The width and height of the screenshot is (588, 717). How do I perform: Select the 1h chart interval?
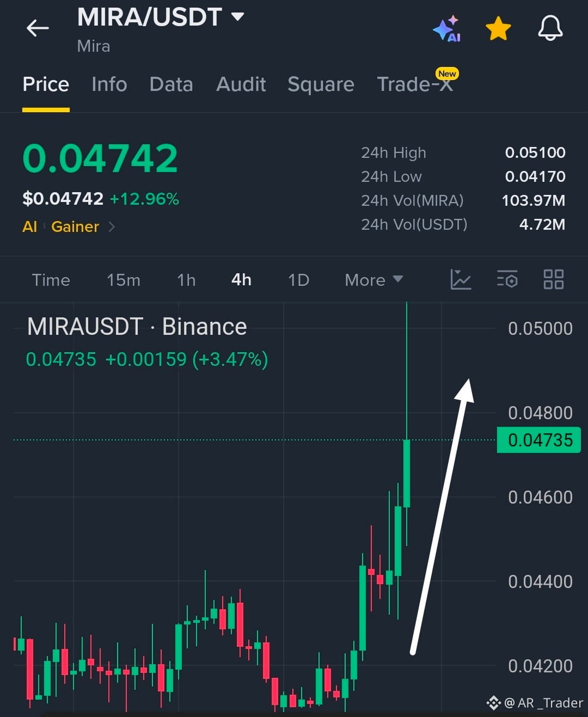186,280
